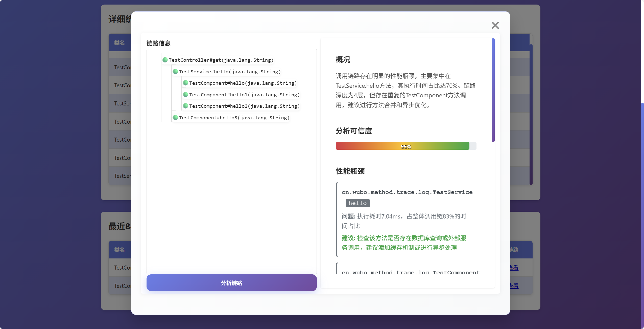The width and height of the screenshot is (644, 329).
Task: Click green dot beside TestComponent#hello3 node
Action: click(175, 117)
